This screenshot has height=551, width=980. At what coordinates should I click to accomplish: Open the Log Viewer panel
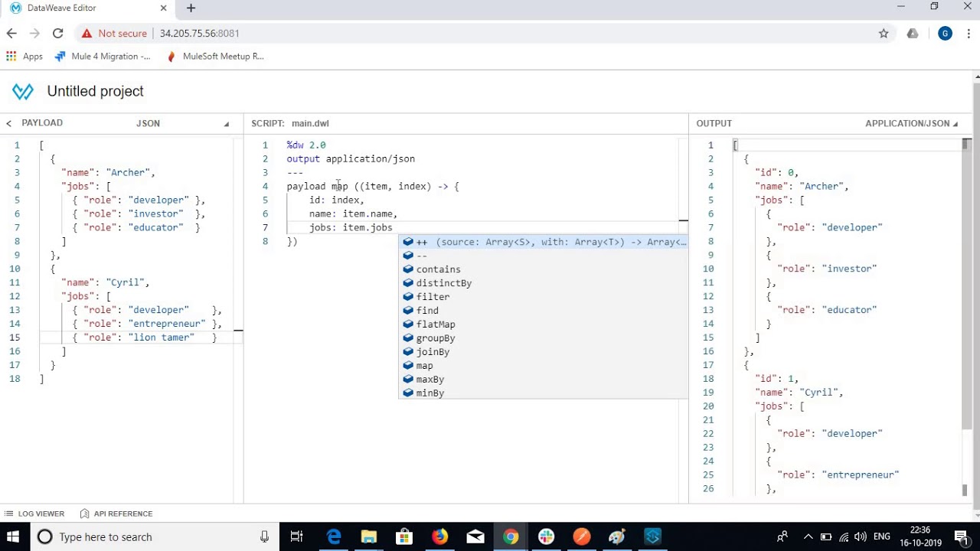click(x=35, y=514)
